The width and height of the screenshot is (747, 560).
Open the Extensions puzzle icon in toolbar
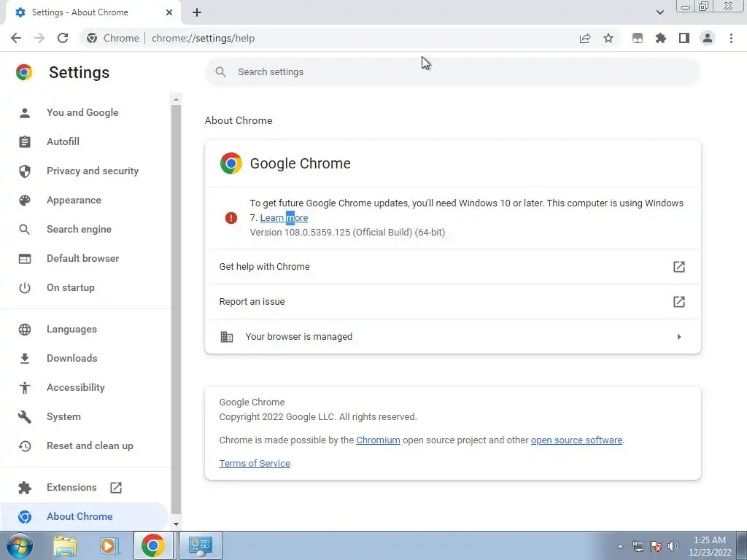[661, 38]
